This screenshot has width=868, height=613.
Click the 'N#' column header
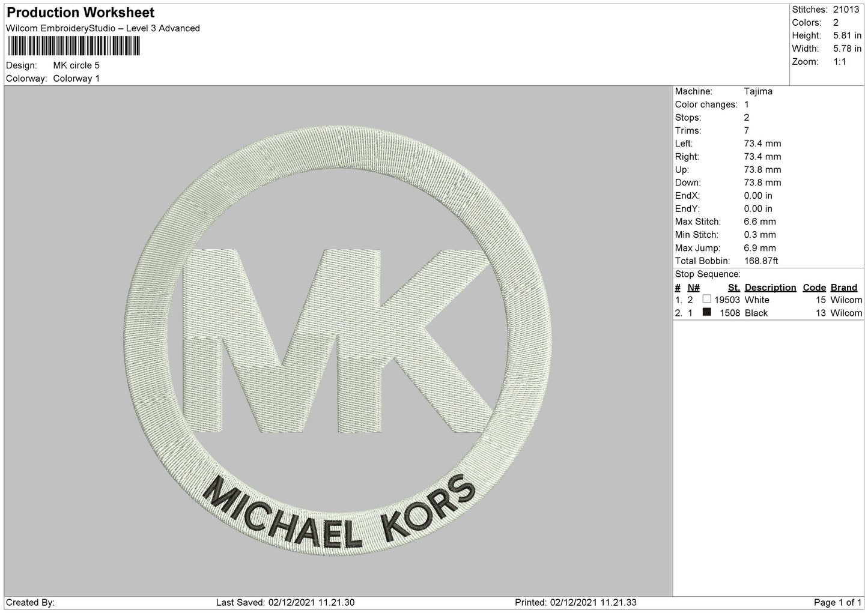tap(693, 288)
